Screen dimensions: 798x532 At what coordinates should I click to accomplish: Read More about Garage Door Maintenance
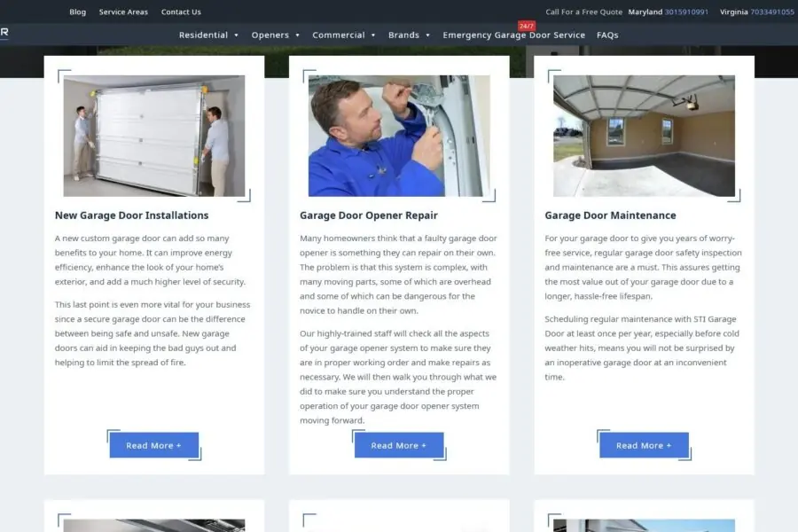[644, 445]
